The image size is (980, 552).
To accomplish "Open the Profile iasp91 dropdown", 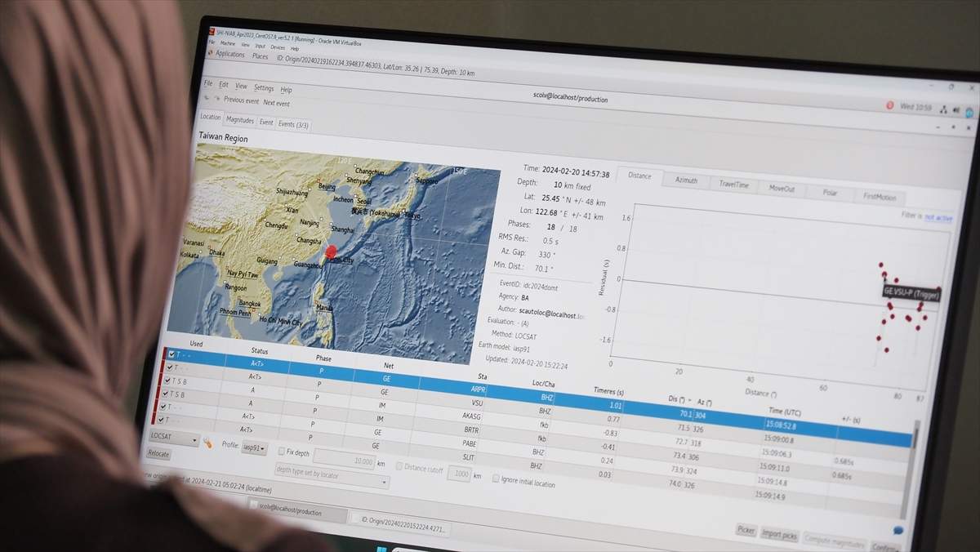I will (256, 448).
